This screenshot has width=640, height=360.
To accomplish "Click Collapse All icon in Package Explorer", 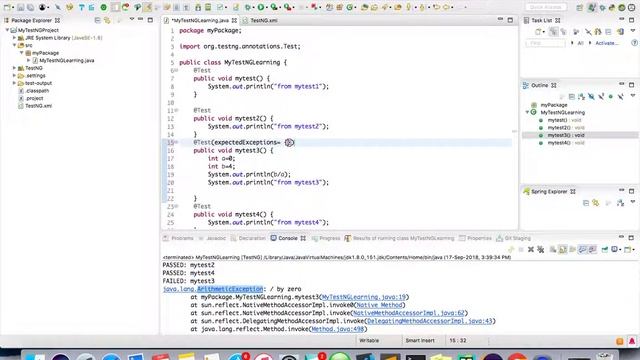I will (98, 20).
